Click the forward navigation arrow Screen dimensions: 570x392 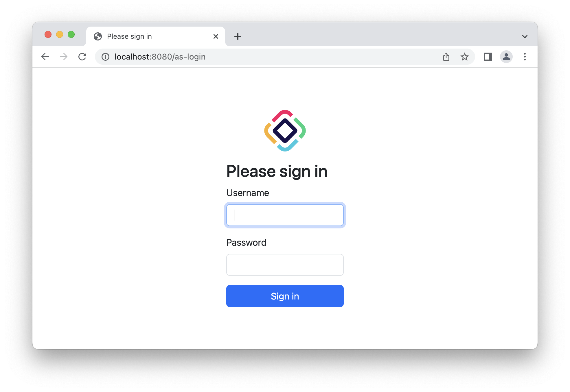(63, 57)
